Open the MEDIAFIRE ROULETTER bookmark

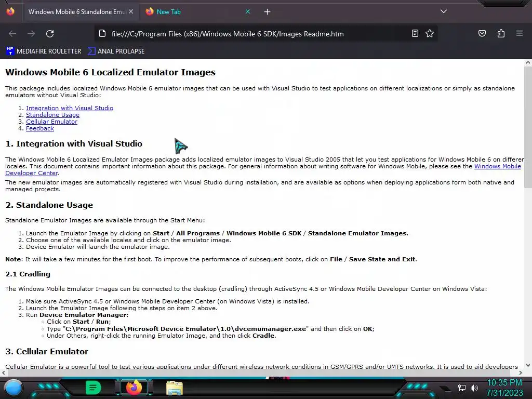[x=44, y=51]
